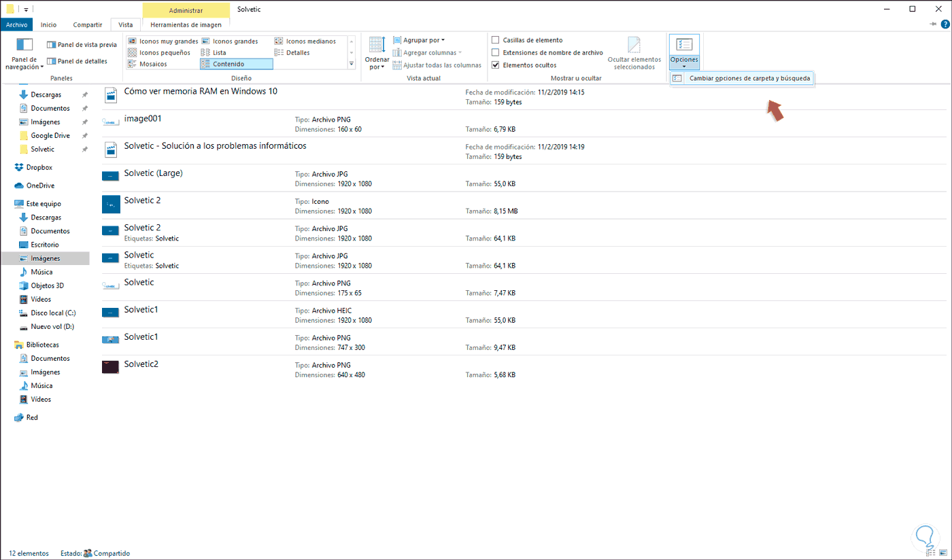Toggle the Panel de vista previa
This screenshot has height=560, width=952.
tap(82, 45)
